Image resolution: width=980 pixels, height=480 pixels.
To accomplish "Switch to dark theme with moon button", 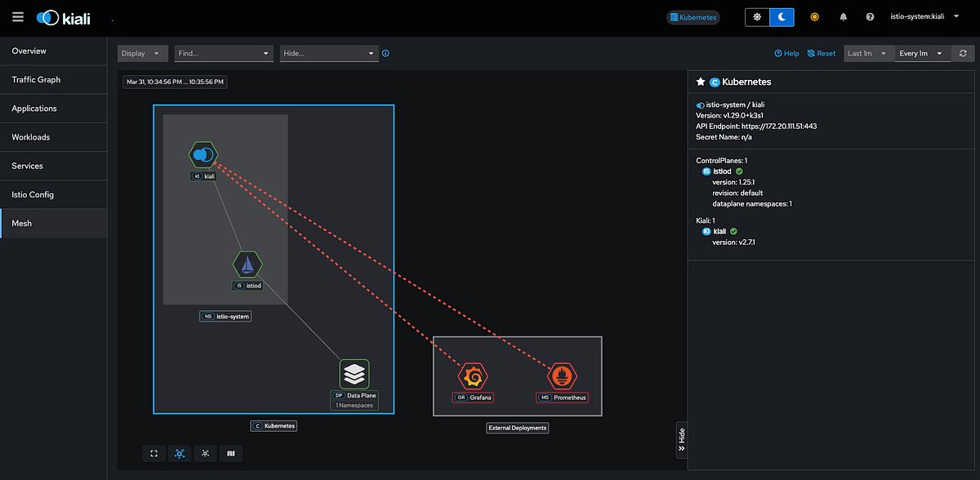I will tap(782, 17).
